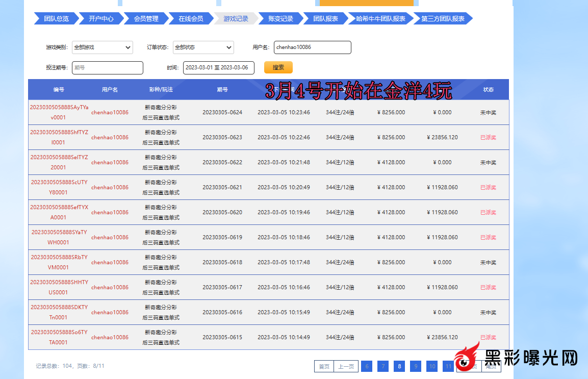588x379 pixels.
Task: Open the order number for period 20230305-0624
Action: 59,112
